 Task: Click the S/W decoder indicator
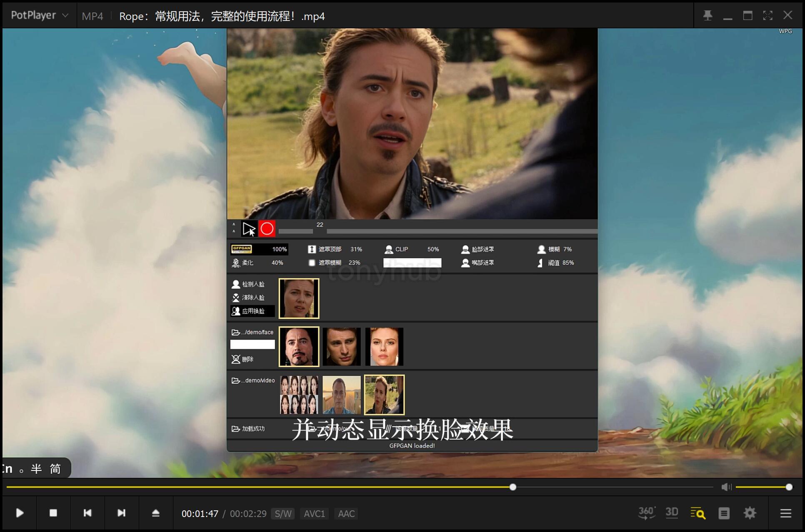point(283,514)
